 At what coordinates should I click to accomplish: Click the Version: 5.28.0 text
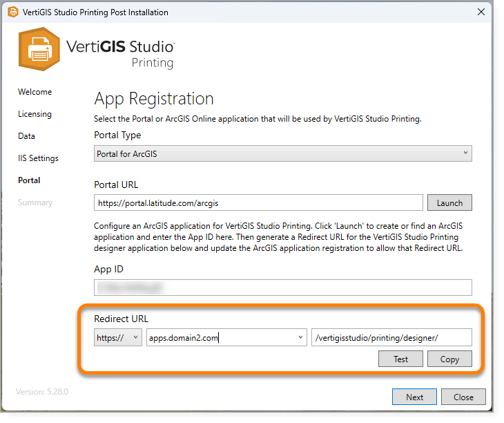(42, 392)
